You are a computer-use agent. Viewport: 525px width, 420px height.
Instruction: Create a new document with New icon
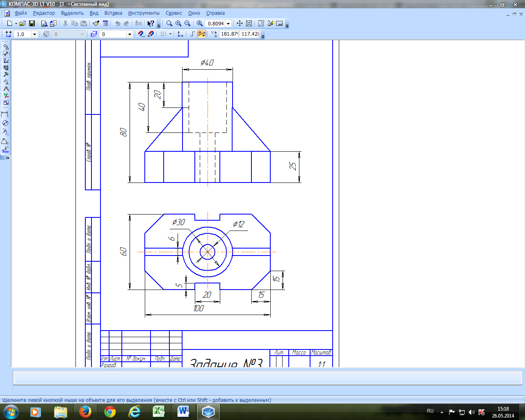(x=9, y=23)
